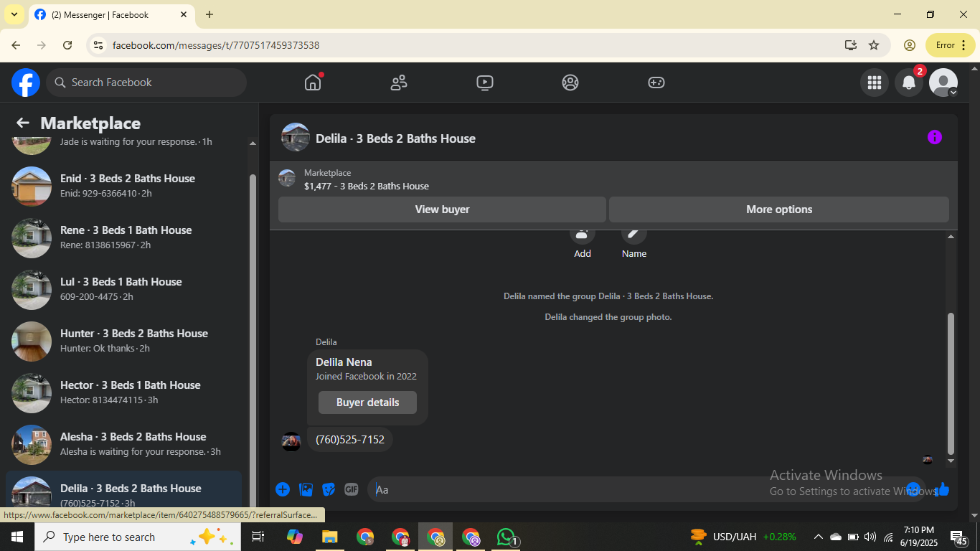980x551 pixels.
Task: Show hidden system tray icons
Action: 818,537
